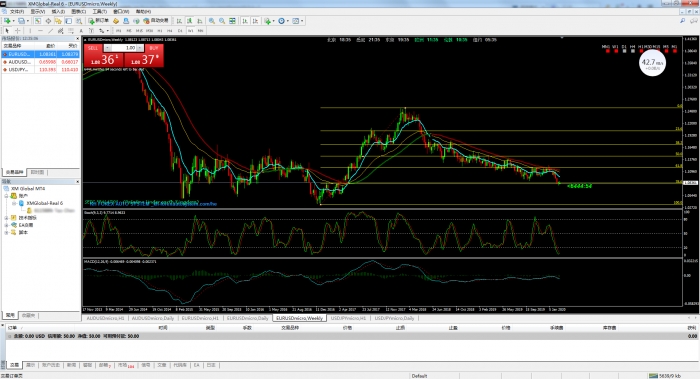Click the 新订单 New Order button
The width and height of the screenshot is (700, 379).
point(99,21)
